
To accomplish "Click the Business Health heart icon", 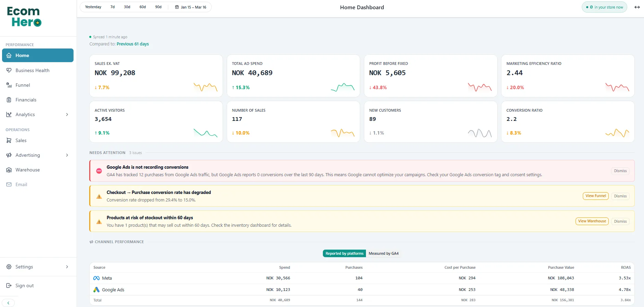I will [9, 70].
